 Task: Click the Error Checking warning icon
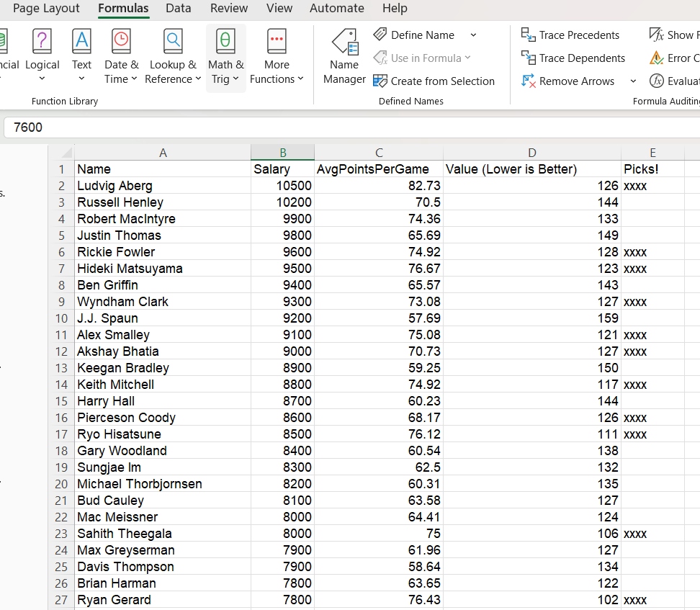coord(656,58)
